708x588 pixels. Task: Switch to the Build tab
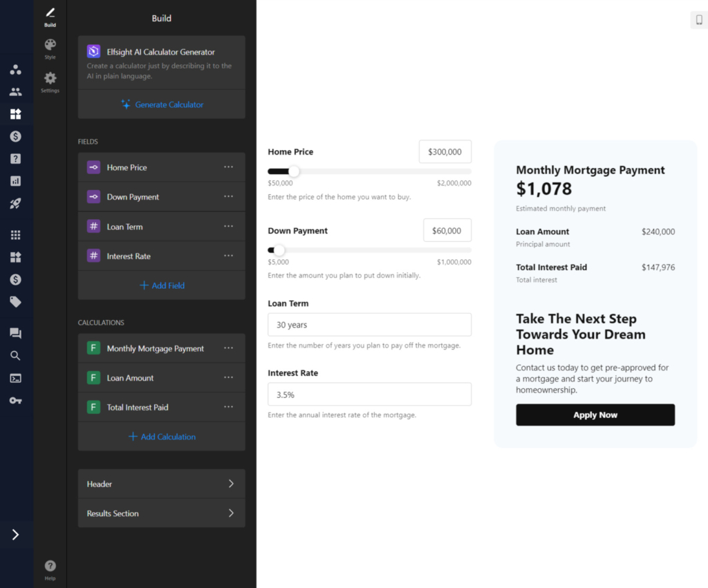(50, 14)
